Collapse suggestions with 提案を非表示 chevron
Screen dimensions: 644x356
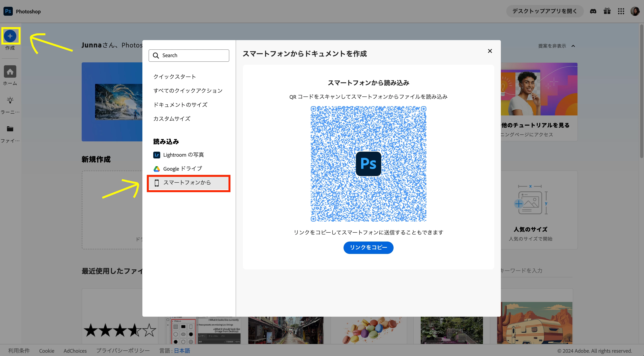(x=573, y=46)
